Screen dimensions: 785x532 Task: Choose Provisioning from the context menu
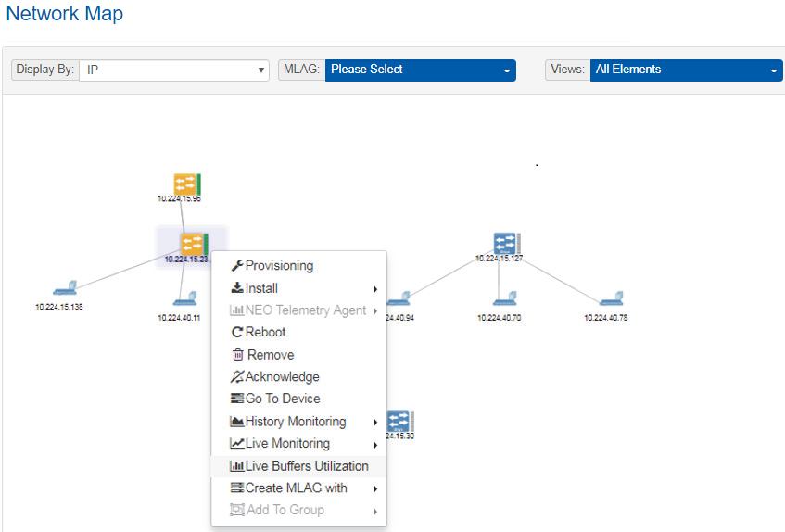coord(279,266)
